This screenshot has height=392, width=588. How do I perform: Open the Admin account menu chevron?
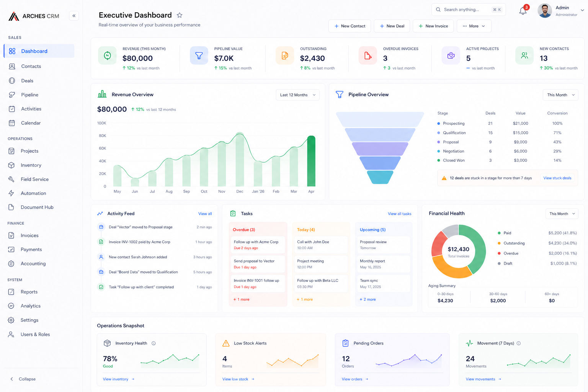click(x=582, y=11)
